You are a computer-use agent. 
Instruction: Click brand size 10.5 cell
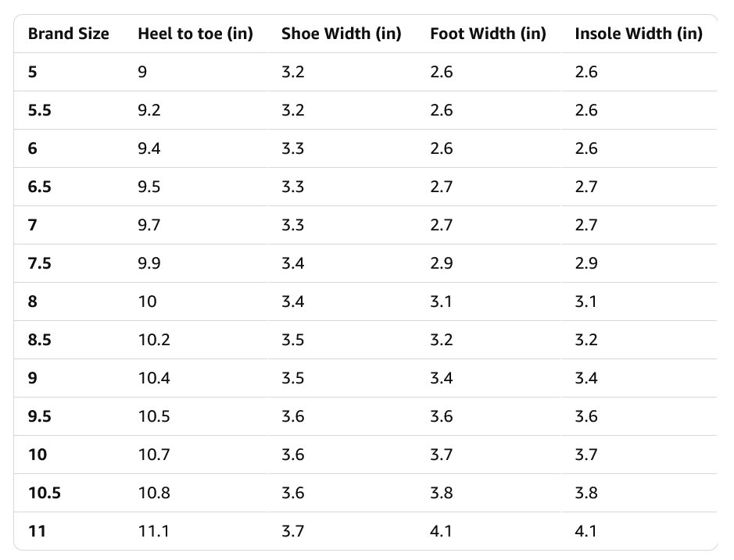pos(44,493)
